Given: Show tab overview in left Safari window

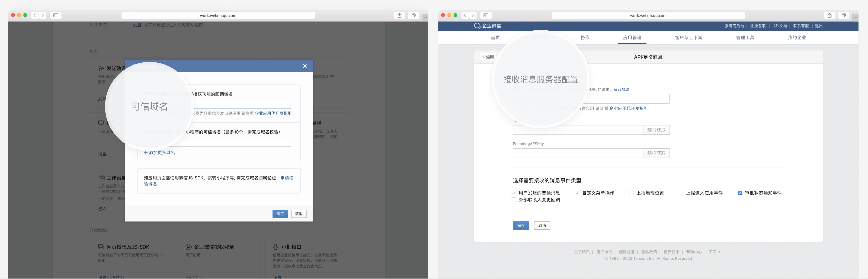Looking at the screenshot, I should 413,16.
